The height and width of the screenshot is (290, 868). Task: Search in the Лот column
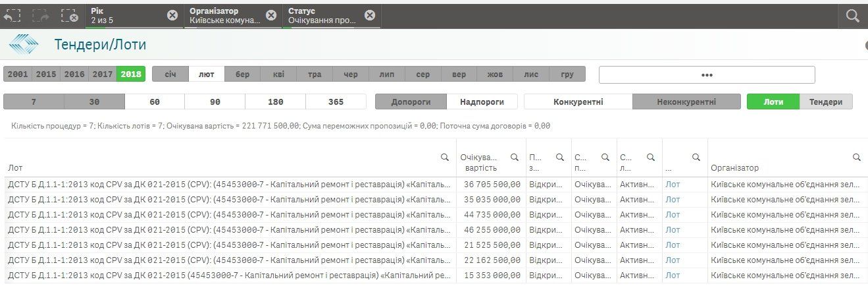(x=445, y=157)
